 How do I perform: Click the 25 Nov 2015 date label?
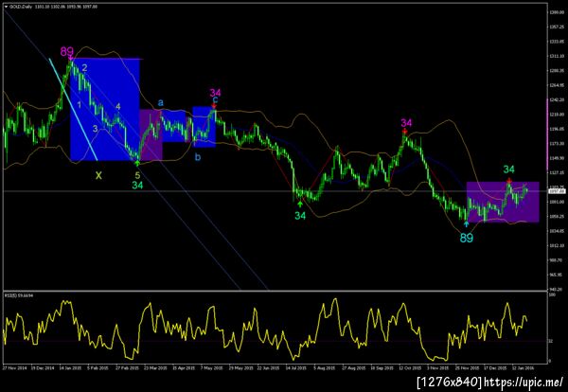(467, 367)
